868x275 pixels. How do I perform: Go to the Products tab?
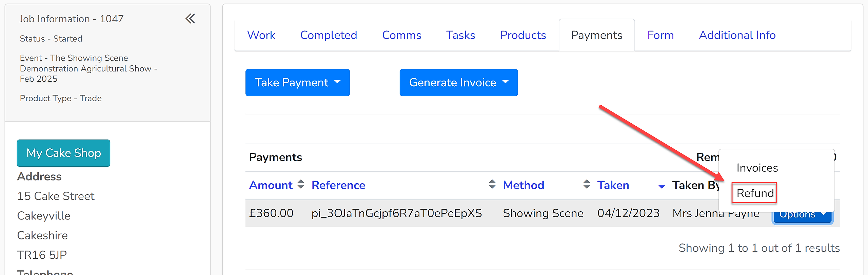tap(523, 35)
